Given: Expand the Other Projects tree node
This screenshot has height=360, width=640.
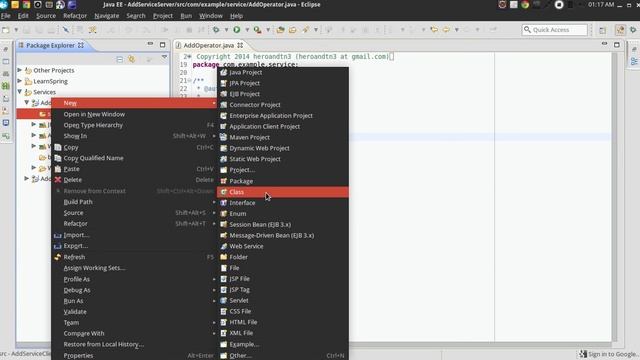Looking at the screenshot, I should pyautogui.click(x=20, y=70).
